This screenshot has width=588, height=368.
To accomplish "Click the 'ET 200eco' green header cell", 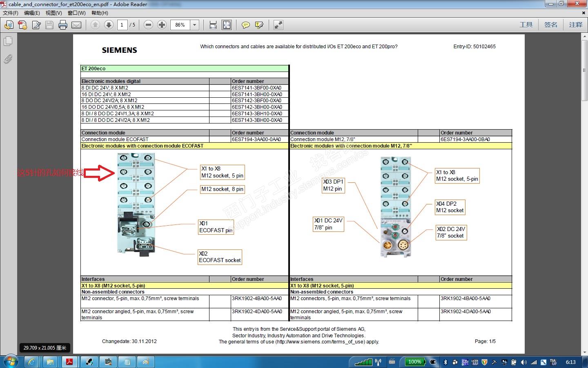I will pyautogui.click(x=185, y=69).
